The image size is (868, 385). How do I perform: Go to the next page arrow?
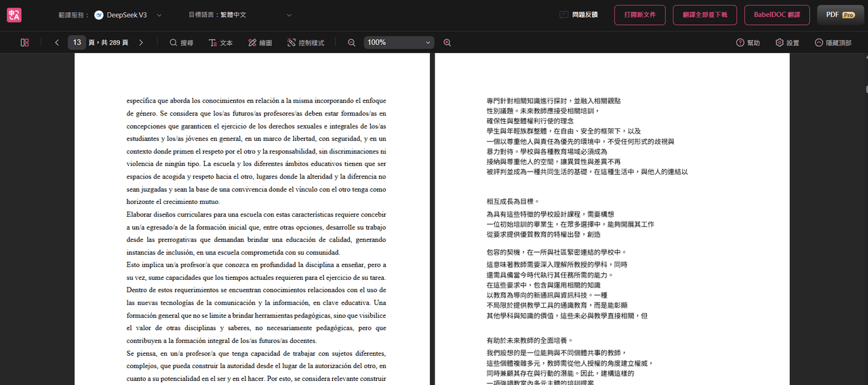click(141, 43)
